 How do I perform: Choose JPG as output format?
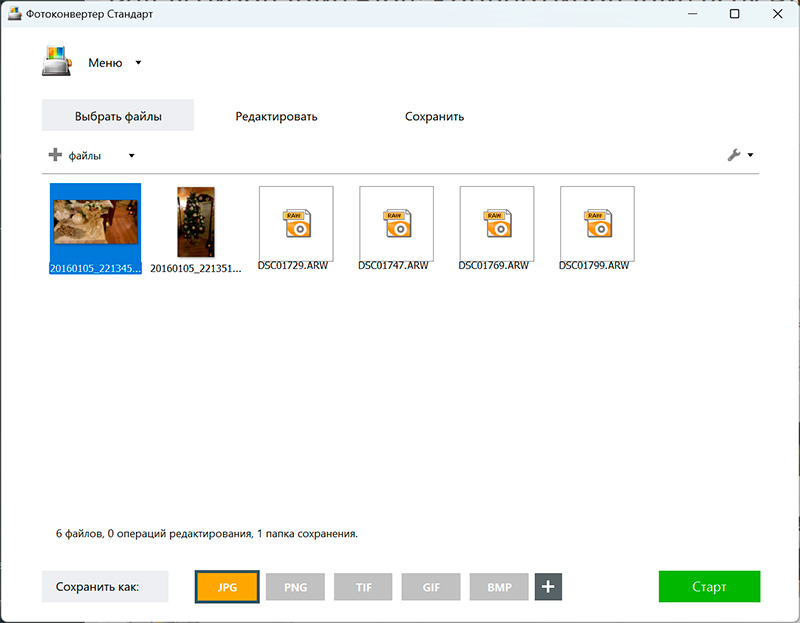[228, 587]
